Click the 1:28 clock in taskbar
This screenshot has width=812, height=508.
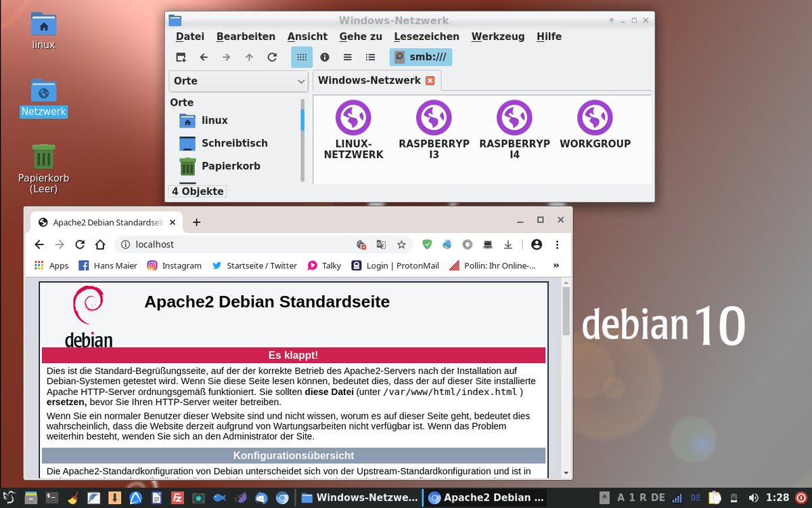coord(778,498)
